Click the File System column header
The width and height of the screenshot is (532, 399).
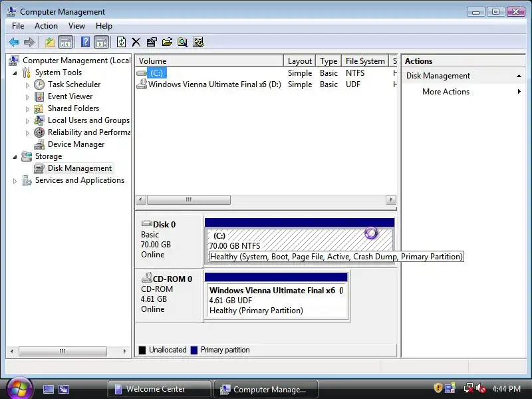pos(364,61)
